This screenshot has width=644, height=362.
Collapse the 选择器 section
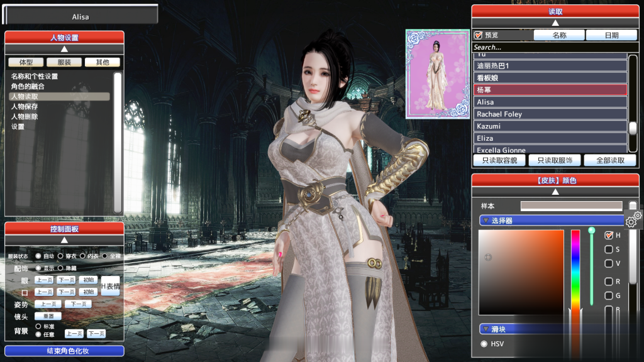486,221
